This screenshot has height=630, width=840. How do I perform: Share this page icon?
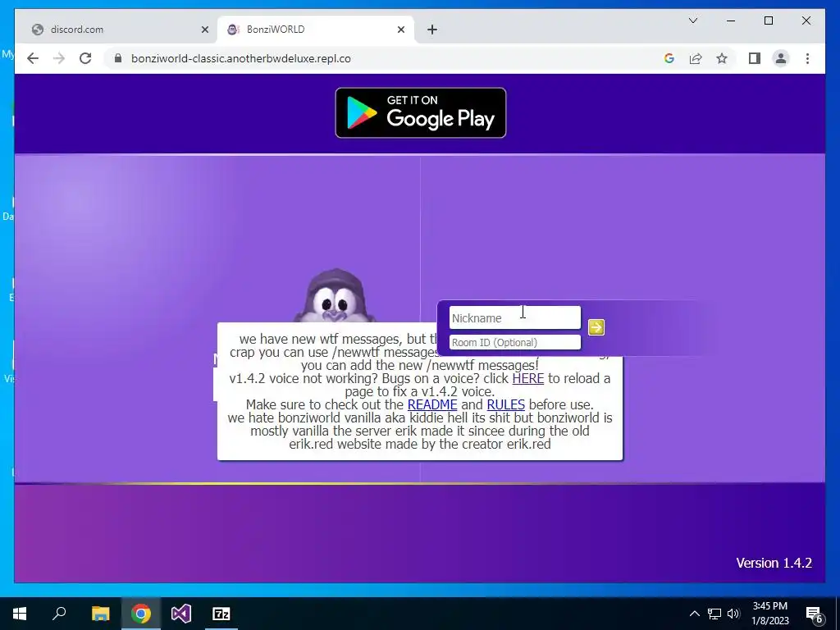(x=696, y=58)
